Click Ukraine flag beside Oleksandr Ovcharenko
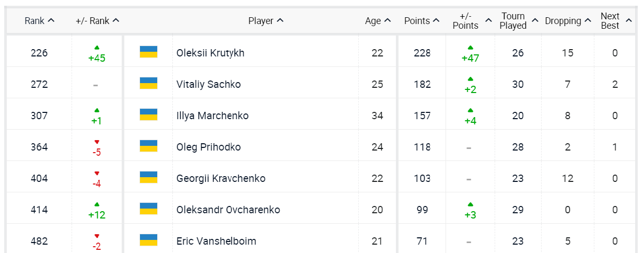 (x=148, y=209)
